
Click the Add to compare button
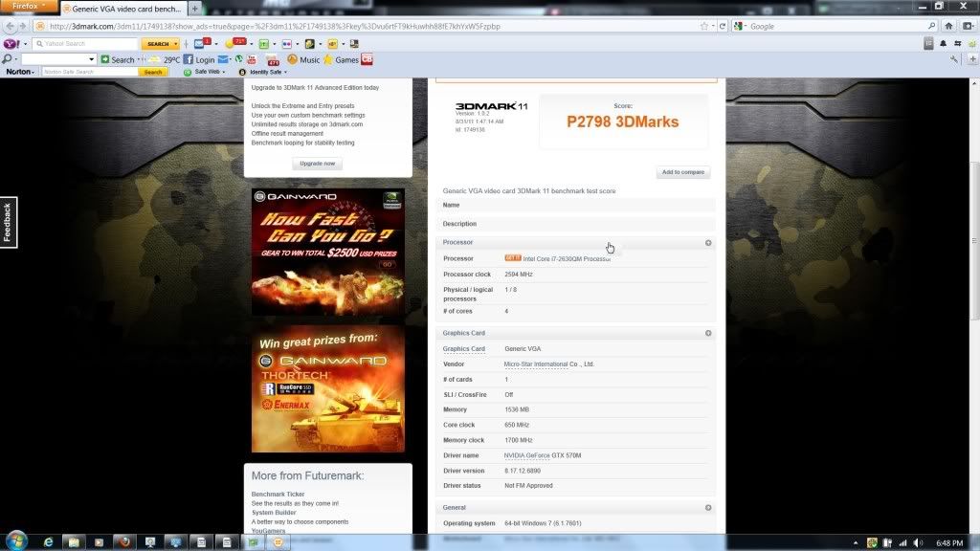coord(683,172)
